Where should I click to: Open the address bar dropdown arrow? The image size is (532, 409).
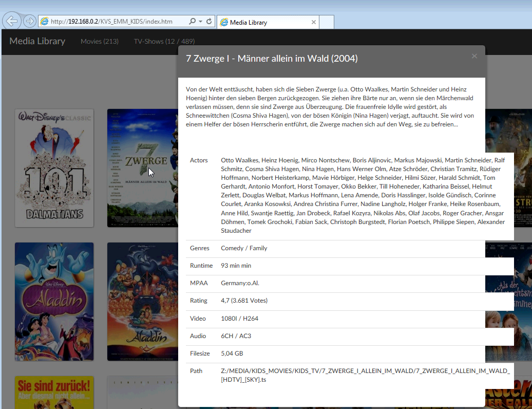(x=200, y=21)
